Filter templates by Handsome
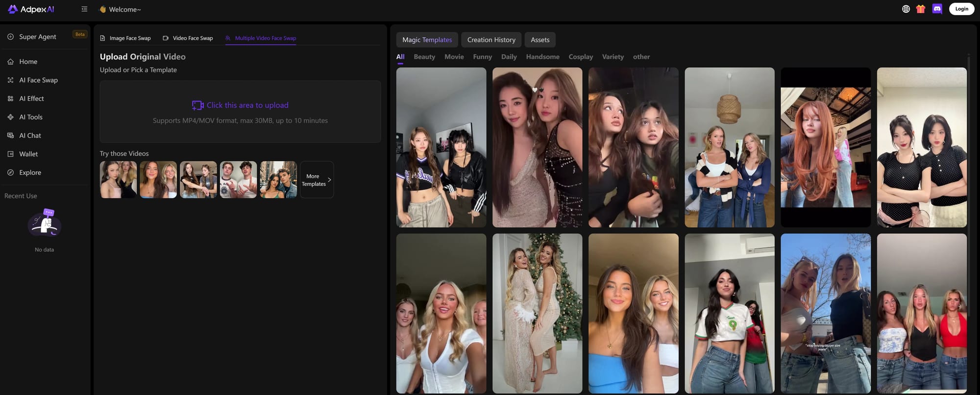Screen dimensions: 980x395 [543, 57]
